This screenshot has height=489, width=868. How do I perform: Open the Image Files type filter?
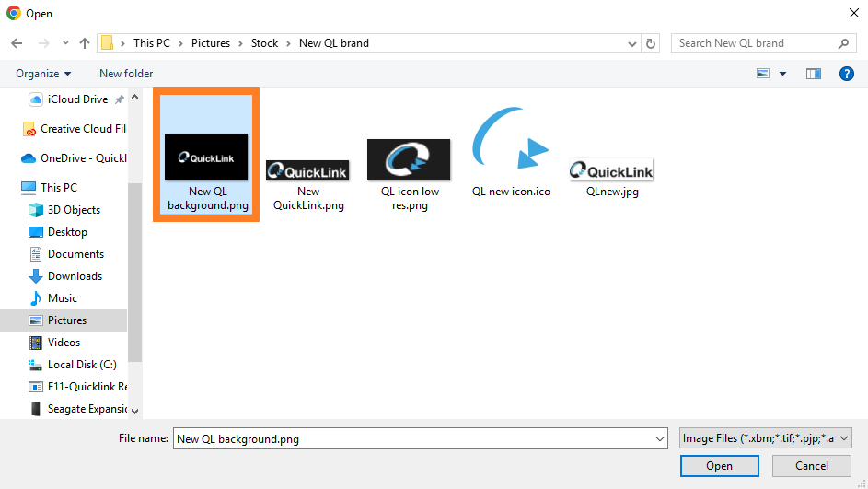[x=766, y=438]
